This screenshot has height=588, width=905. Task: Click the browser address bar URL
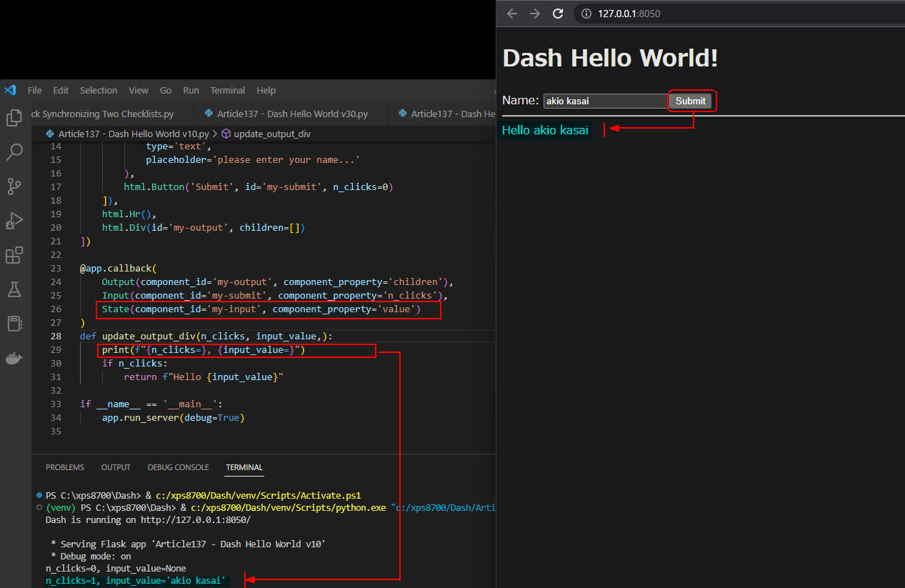coord(629,14)
